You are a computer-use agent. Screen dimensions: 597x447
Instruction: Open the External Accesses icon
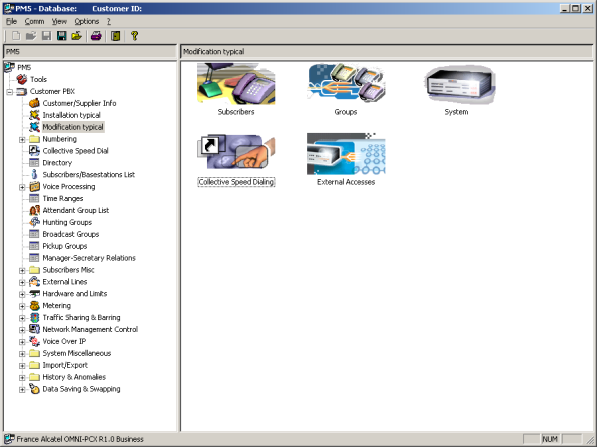346,154
